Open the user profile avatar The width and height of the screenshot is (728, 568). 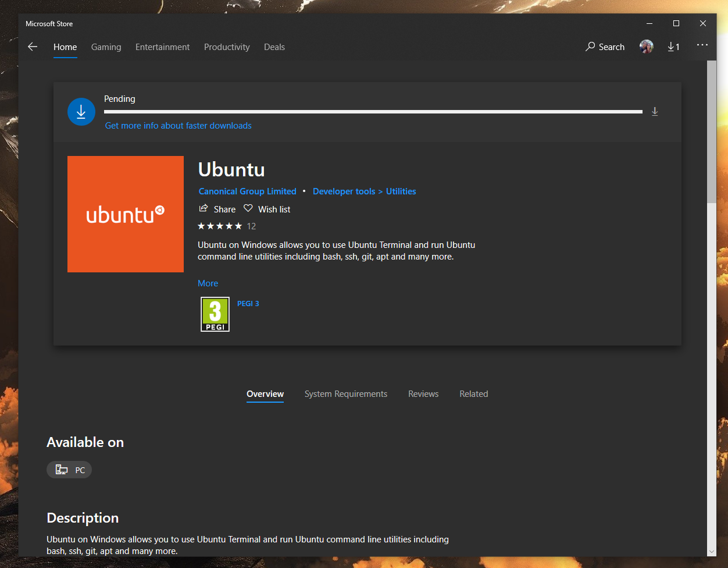646,47
